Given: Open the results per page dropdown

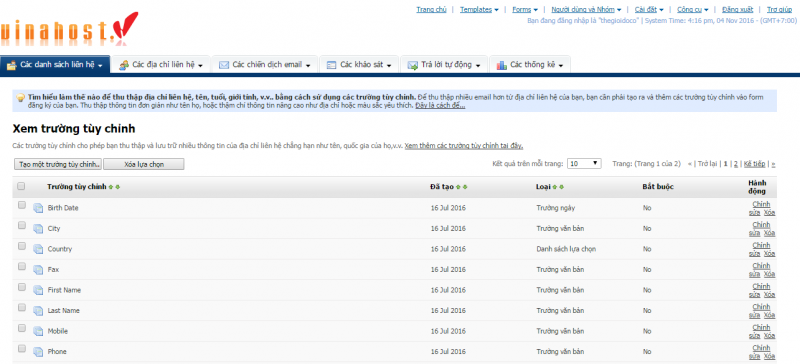Looking at the screenshot, I should (x=584, y=164).
